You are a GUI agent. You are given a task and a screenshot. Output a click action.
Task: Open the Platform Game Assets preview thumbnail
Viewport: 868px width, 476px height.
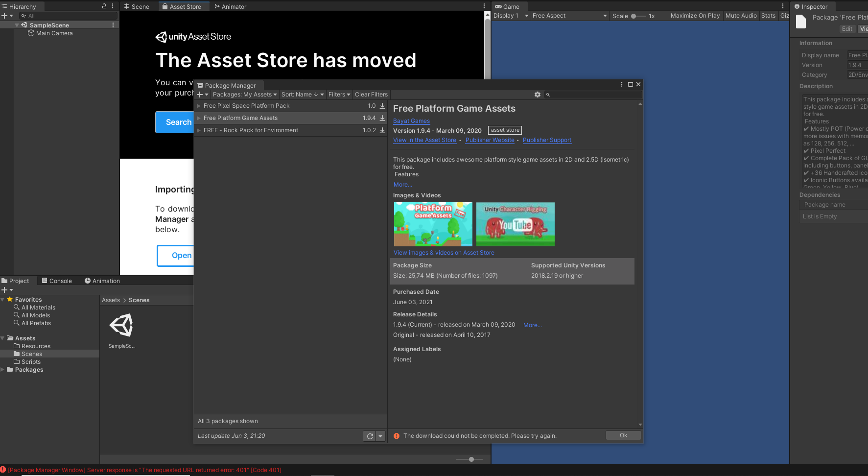tap(433, 224)
